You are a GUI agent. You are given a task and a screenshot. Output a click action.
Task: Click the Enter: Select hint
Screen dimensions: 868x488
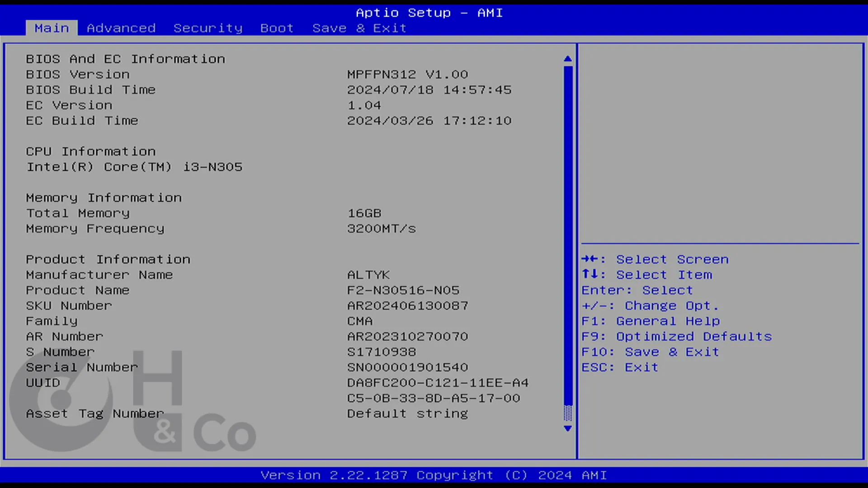(x=637, y=290)
